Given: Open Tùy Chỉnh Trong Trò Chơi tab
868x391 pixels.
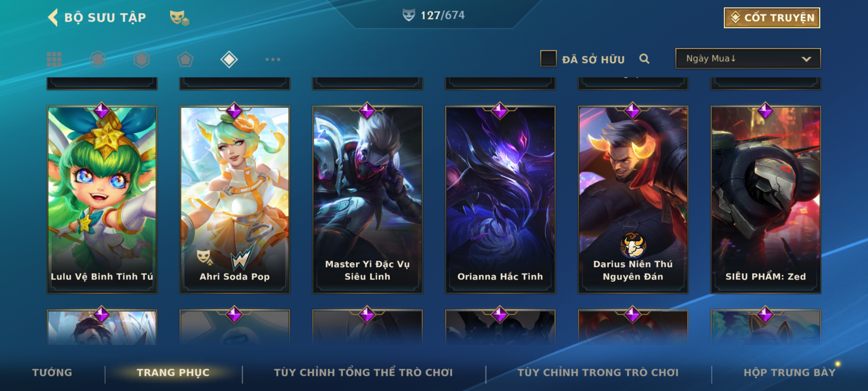Looking at the screenshot, I should pyautogui.click(x=598, y=373).
